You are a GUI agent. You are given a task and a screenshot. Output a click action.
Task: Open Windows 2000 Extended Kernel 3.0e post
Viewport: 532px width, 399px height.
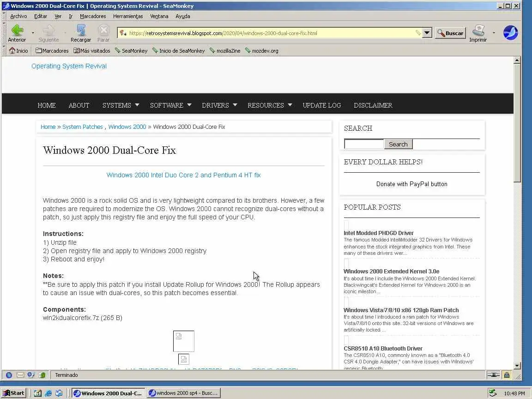click(391, 272)
